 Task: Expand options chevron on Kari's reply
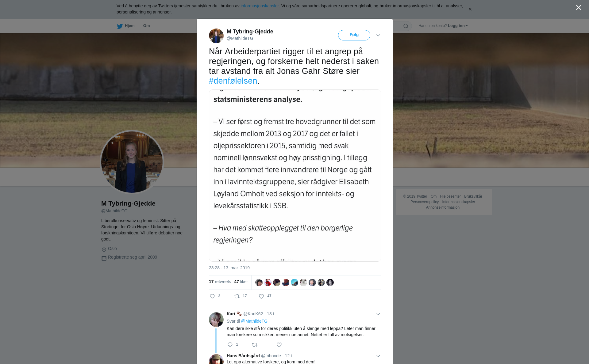coord(378,314)
